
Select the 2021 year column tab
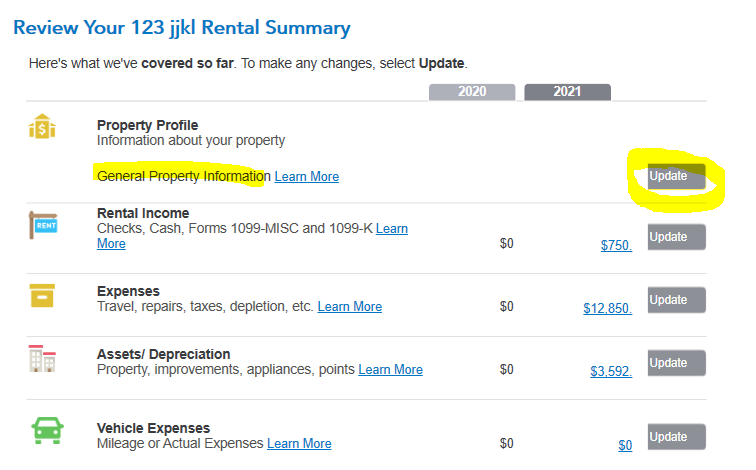tap(567, 92)
